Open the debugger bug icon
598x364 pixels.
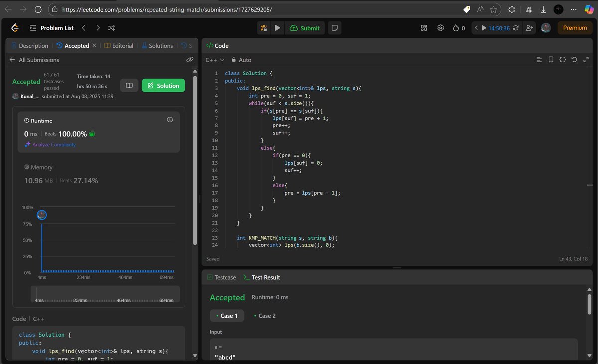point(264,28)
